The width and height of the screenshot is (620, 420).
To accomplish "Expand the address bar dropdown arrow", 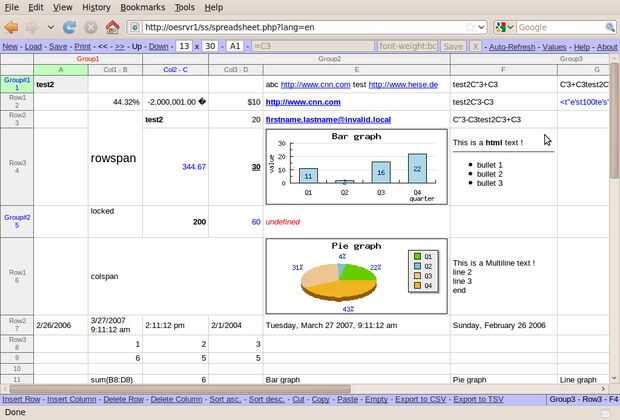I will click(481, 27).
